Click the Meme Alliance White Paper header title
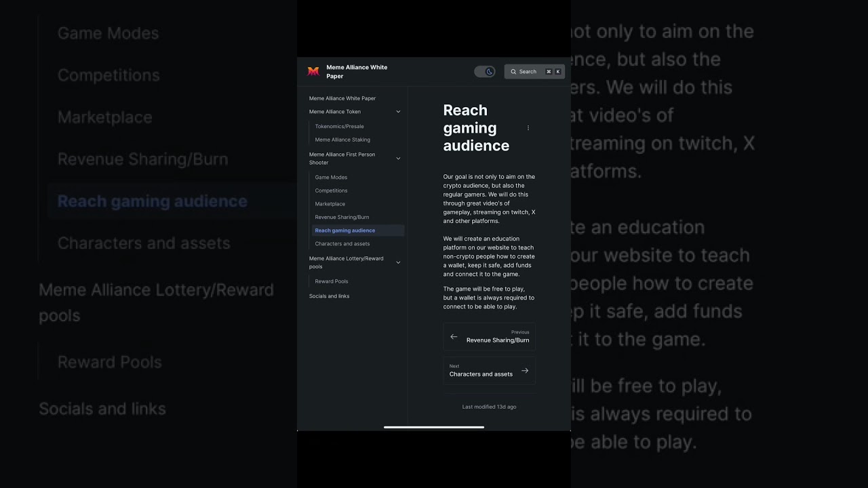Screen dimensions: 868x488 pyautogui.click(x=357, y=72)
